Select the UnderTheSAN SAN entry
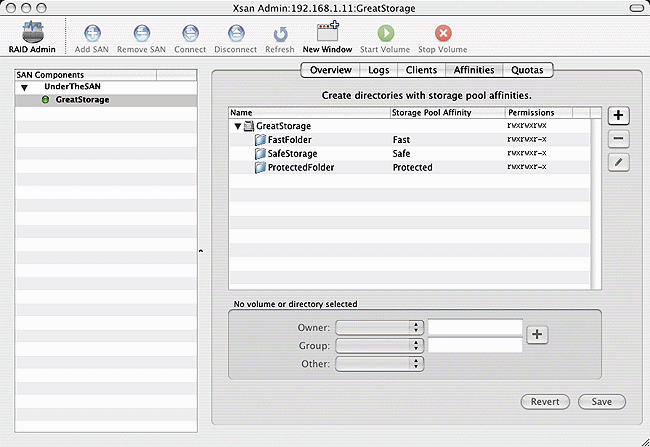Image resolution: width=650 pixels, height=447 pixels. point(73,87)
